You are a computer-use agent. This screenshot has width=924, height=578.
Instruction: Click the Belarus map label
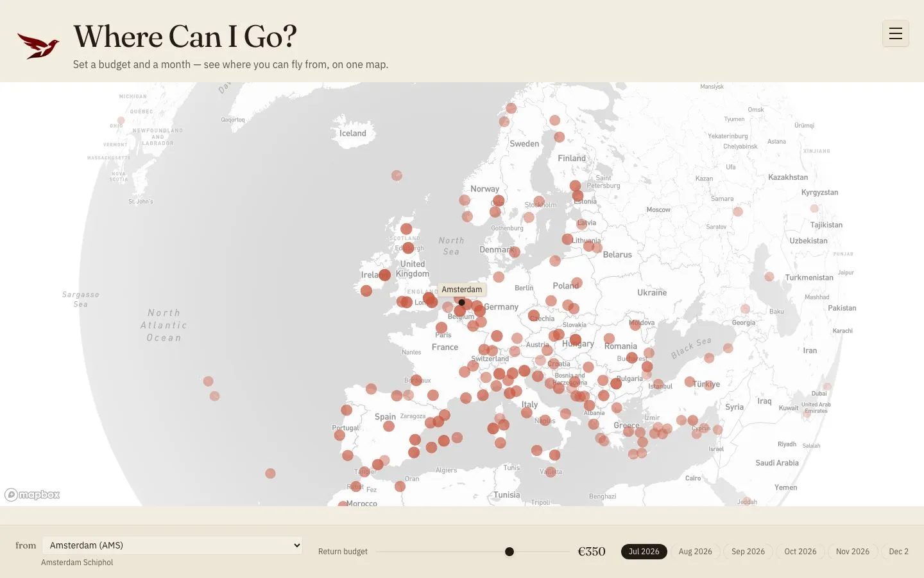[x=617, y=255]
